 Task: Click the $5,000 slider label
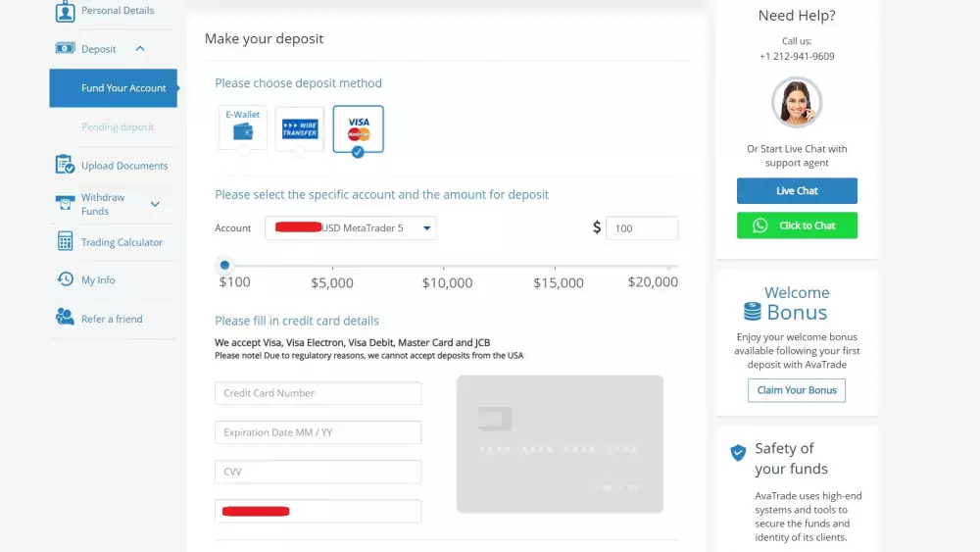(332, 282)
